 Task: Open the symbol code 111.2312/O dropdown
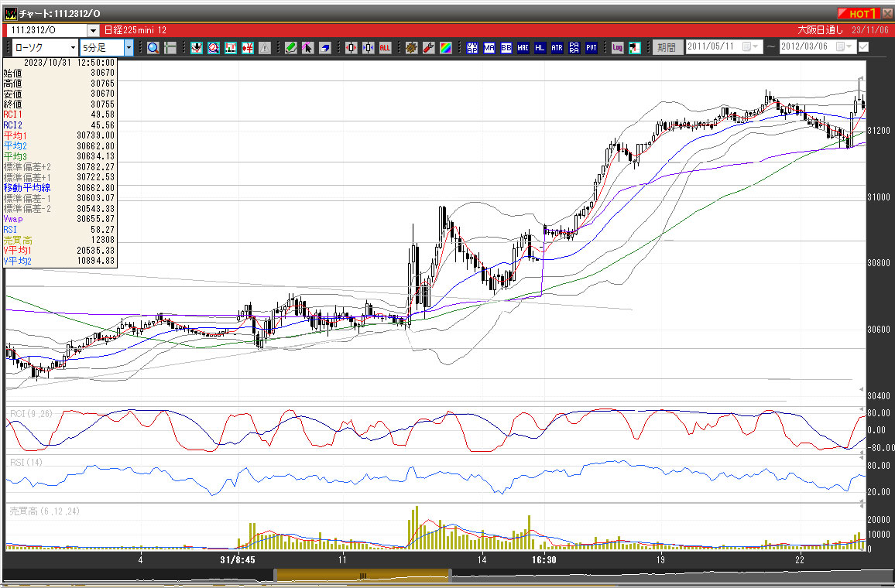(94, 30)
